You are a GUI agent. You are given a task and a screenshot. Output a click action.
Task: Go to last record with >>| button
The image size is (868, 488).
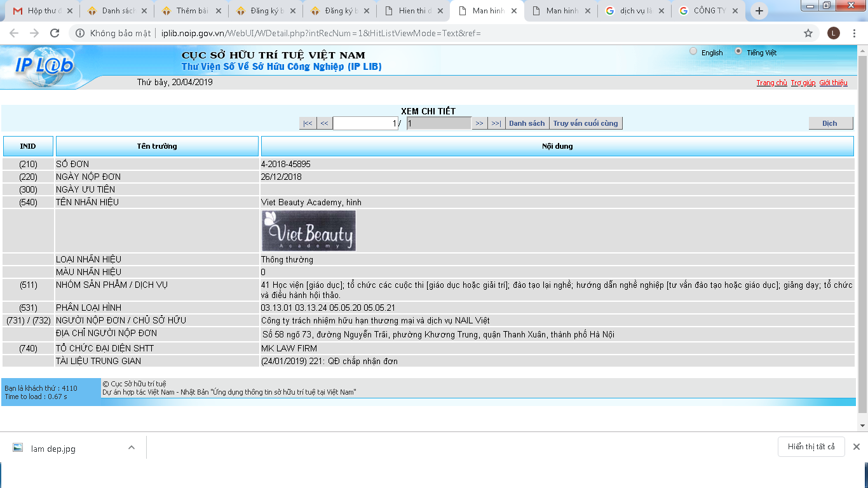[x=496, y=123]
